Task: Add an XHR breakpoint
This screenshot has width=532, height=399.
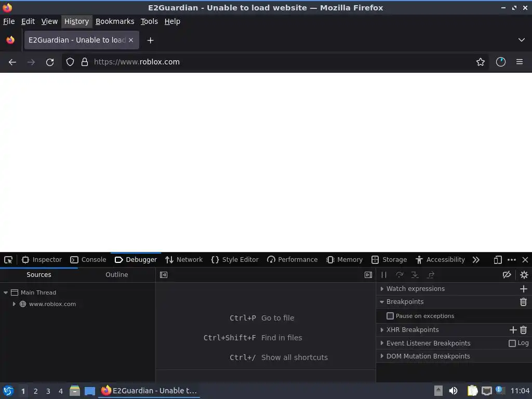Action: pos(513,330)
